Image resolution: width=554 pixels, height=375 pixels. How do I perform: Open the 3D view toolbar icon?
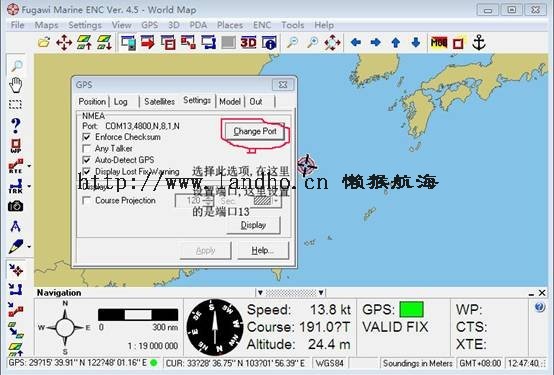(248, 43)
